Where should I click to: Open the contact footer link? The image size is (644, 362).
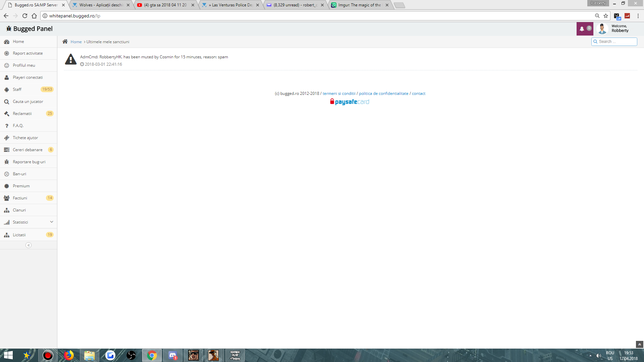[x=418, y=94]
